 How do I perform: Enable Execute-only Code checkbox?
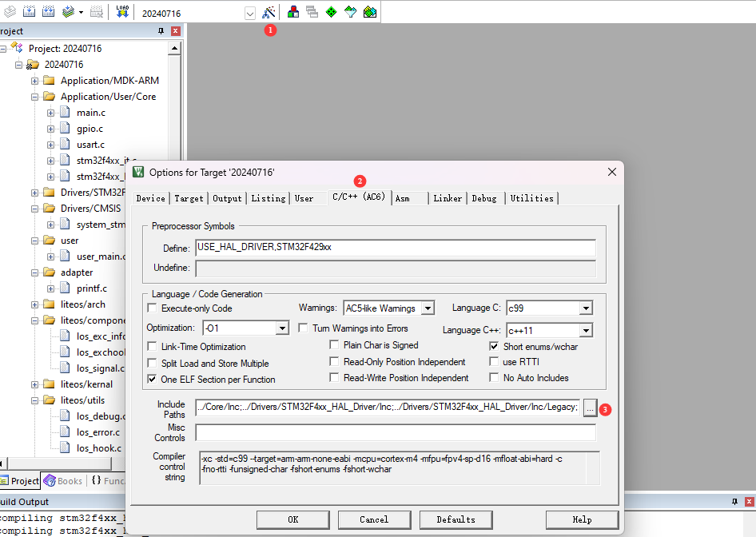click(x=153, y=308)
